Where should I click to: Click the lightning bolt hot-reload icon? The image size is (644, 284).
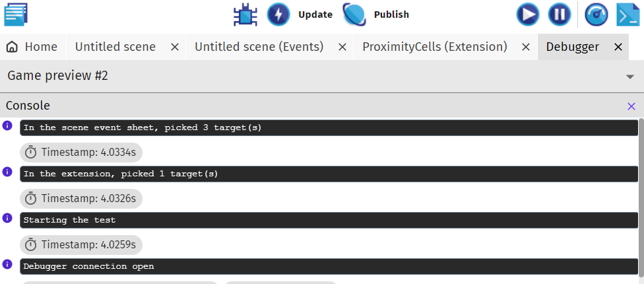pyautogui.click(x=278, y=15)
